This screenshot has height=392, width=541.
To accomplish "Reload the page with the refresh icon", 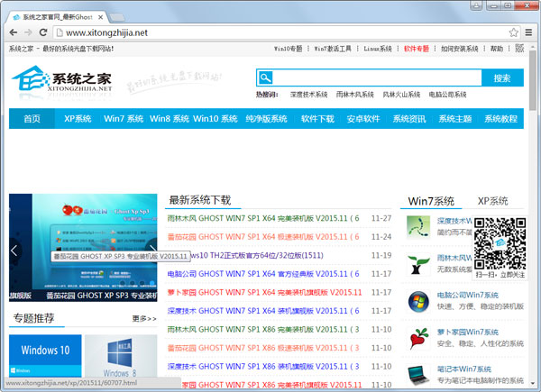I will [43, 32].
